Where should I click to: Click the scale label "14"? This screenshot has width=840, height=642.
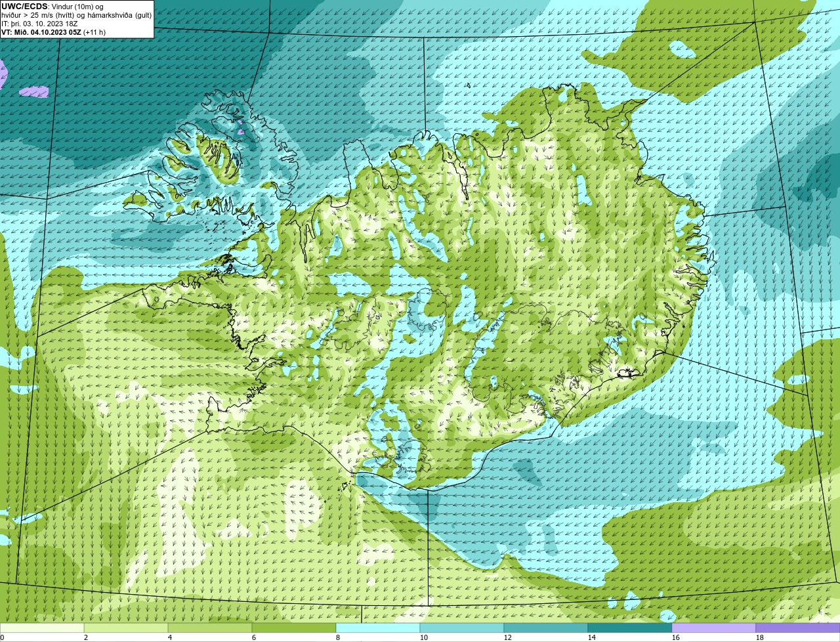pos(592,637)
